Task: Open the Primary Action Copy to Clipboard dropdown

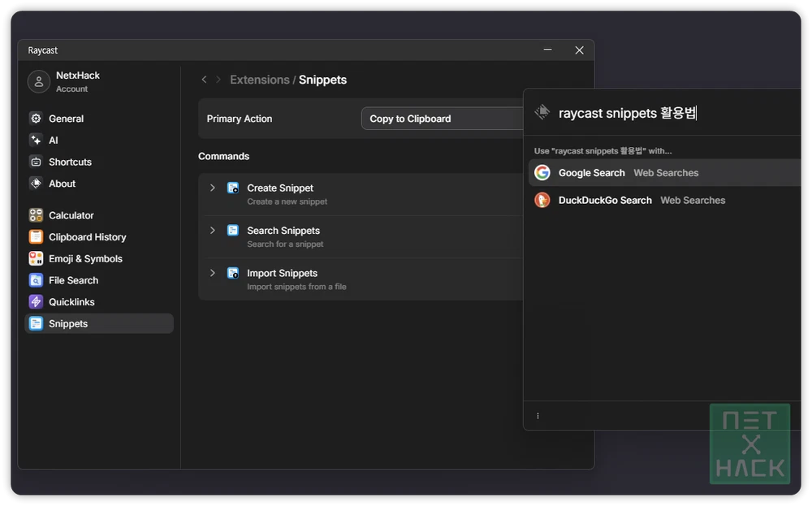Action: pos(443,119)
